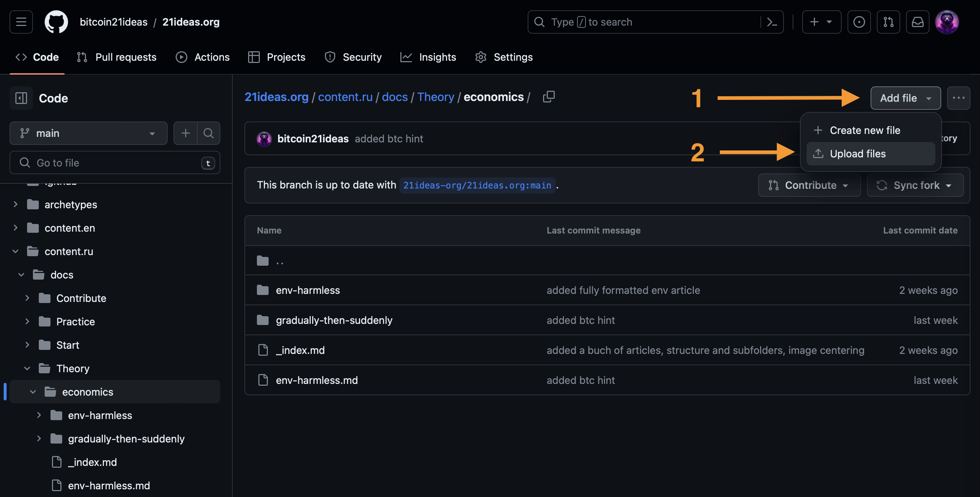Screen dimensions: 980x497
Task: Collapse the content.ru folder
Action: (x=15, y=251)
